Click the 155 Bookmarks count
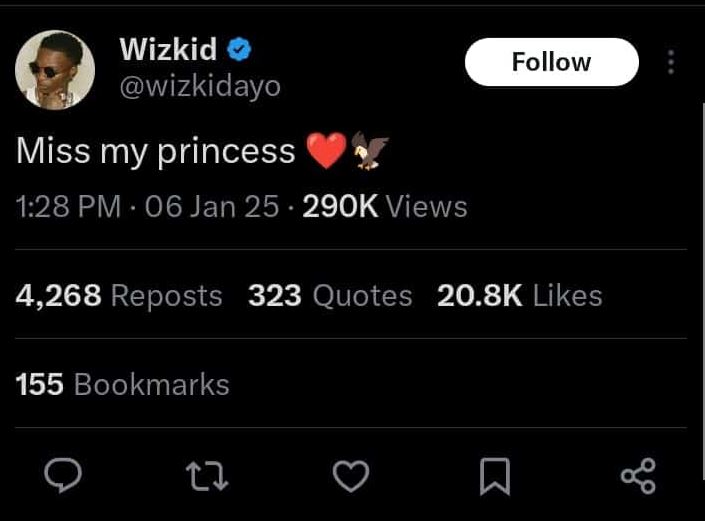This screenshot has width=705, height=521. [123, 385]
